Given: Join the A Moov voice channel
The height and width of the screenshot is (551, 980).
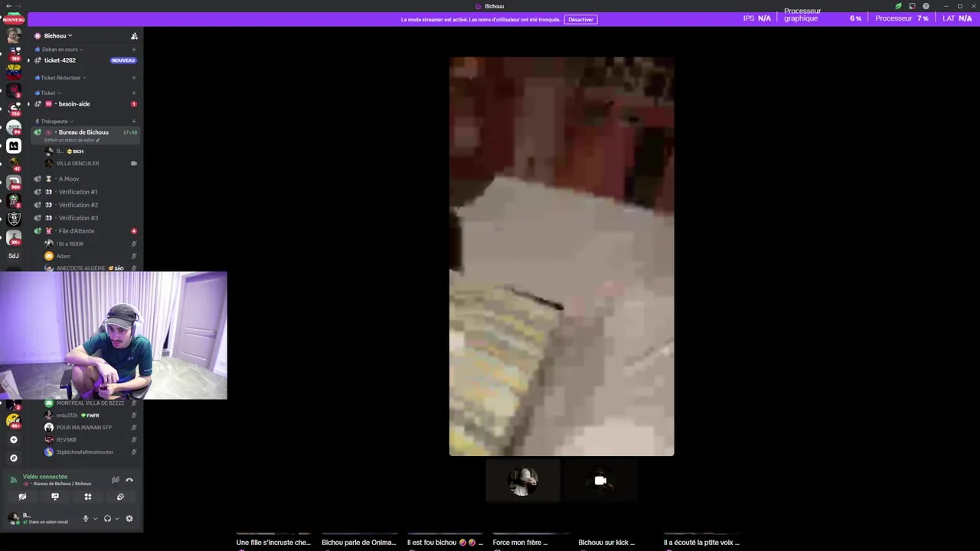Looking at the screenshot, I should pyautogui.click(x=85, y=179).
